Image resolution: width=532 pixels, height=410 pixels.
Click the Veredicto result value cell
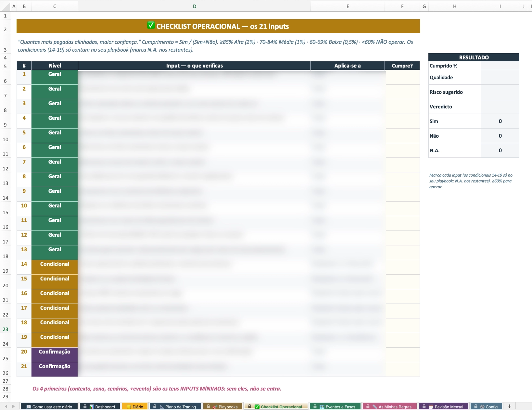[500, 106]
